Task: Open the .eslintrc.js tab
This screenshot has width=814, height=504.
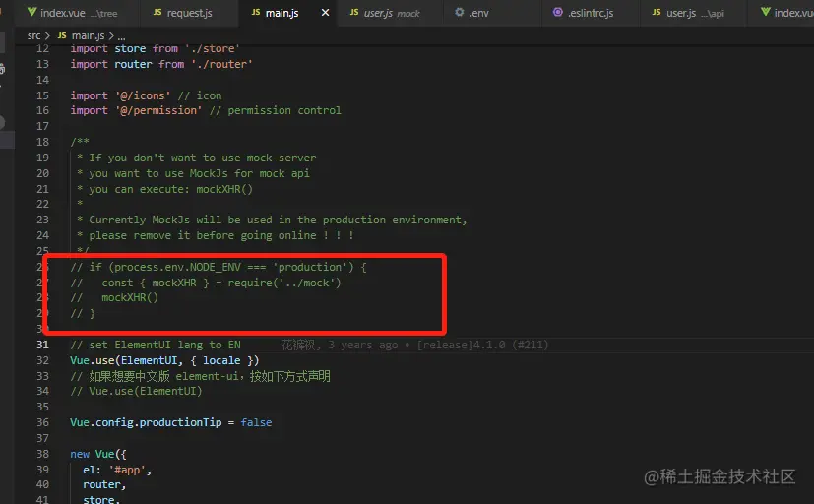Action: [591, 13]
